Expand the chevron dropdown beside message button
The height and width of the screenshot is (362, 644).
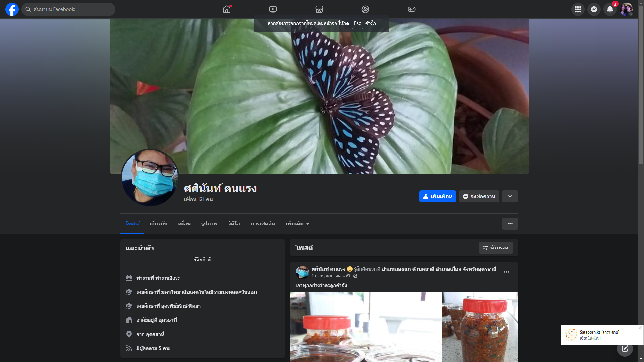tap(510, 196)
